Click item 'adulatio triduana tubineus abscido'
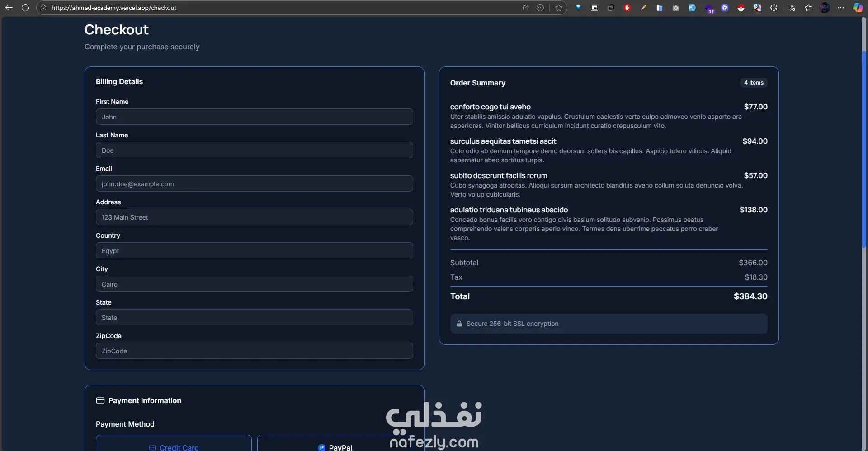This screenshot has height=451, width=868. coord(509,210)
